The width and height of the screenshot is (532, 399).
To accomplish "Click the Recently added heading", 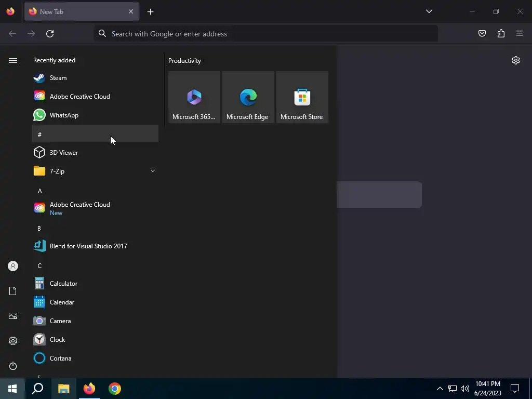I will pyautogui.click(x=54, y=60).
